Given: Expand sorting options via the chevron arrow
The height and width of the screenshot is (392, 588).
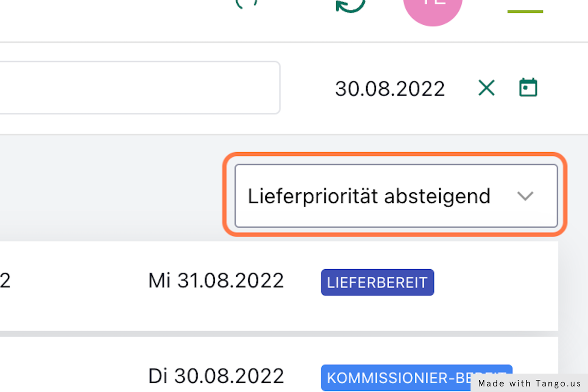Looking at the screenshot, I should tap(525, 196).
